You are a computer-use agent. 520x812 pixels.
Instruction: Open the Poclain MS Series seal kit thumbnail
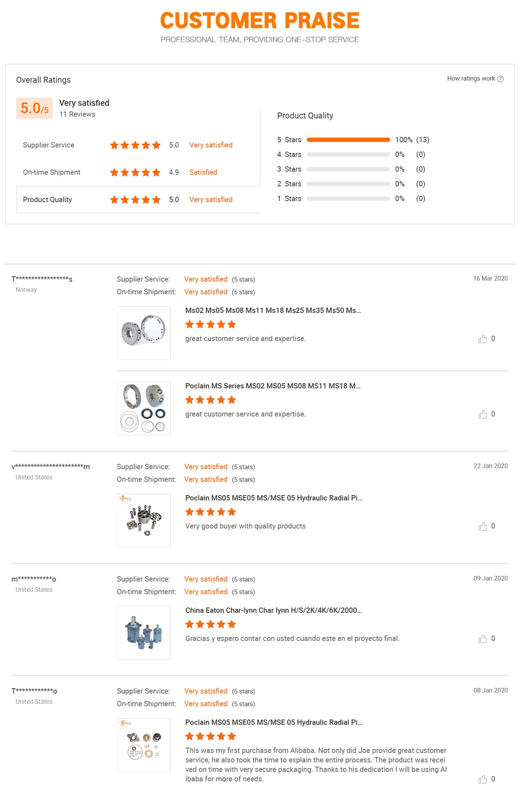tap(144, 408)
